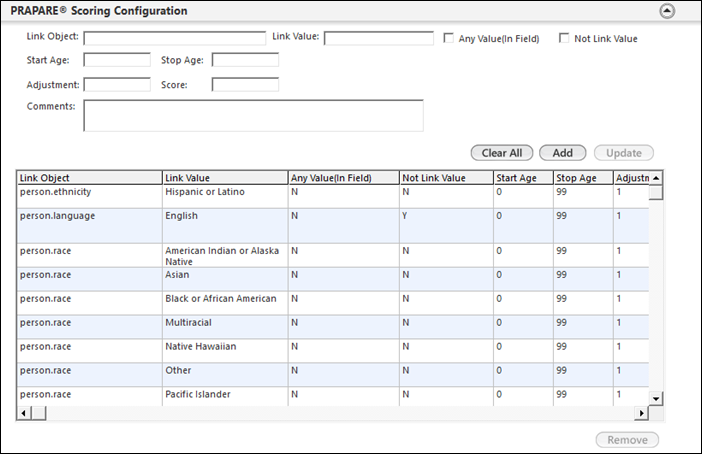Select the English link value cell
This screenshot has width=702, height=454.
[225, 226]
